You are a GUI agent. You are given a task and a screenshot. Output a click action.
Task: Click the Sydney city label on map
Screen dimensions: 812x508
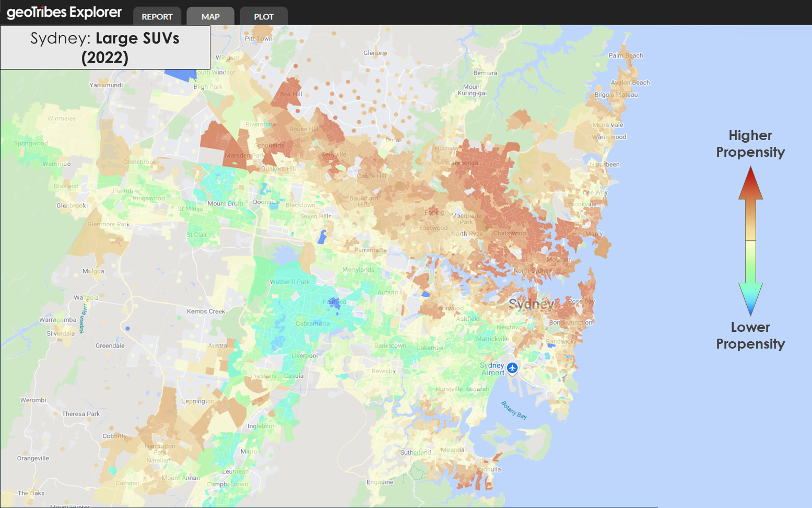click(531, 304)
